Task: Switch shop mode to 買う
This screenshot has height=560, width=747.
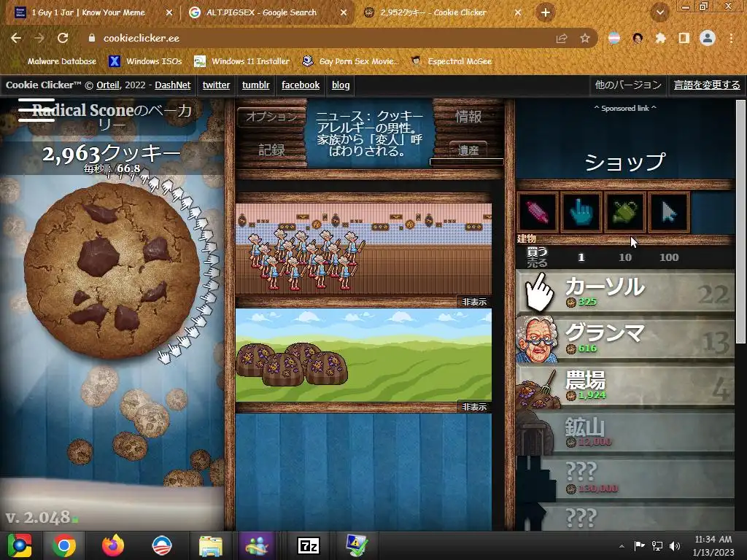Action: coord(536,252)
